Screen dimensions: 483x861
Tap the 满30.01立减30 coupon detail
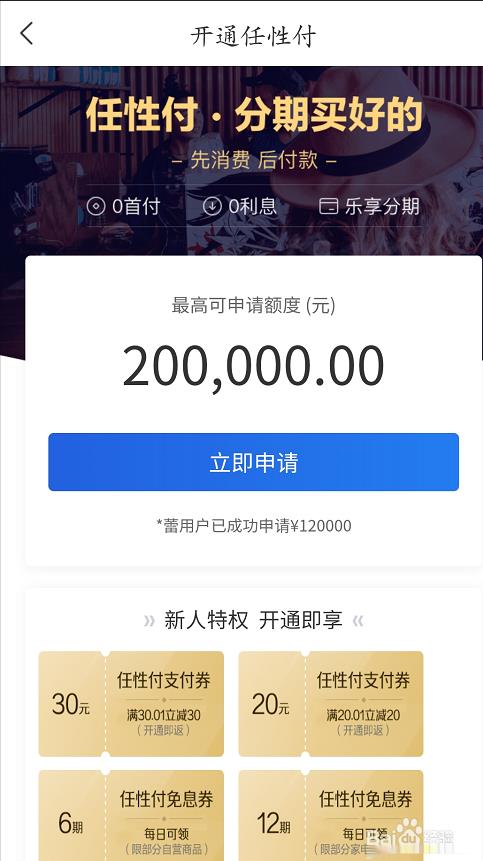[x=164, y=715]
